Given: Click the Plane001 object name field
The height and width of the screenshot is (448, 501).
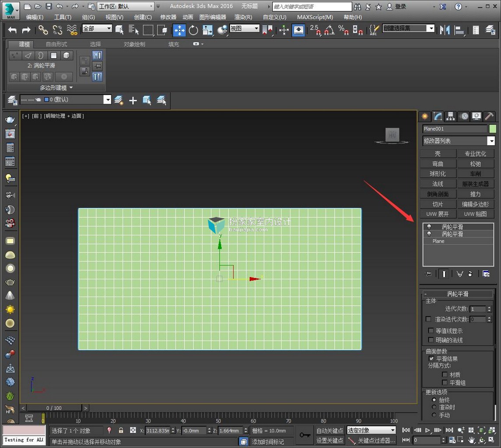Looking at the screenshot, I should [x=455, y=129].
